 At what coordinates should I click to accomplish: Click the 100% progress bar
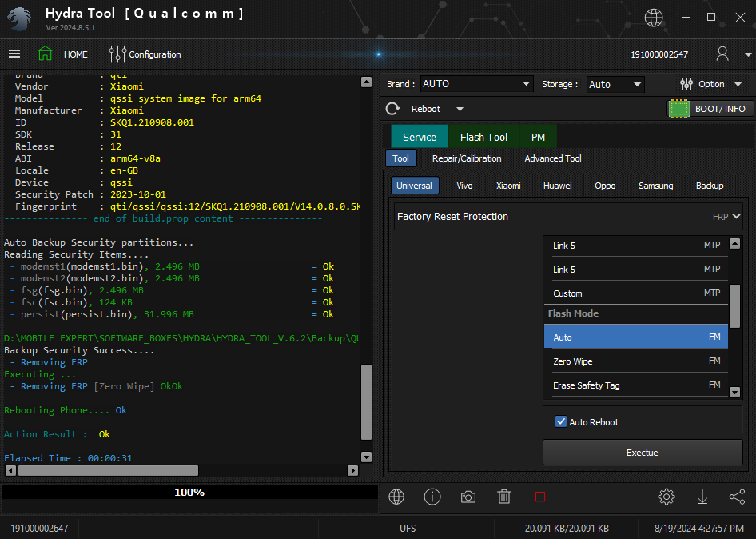click(x=189, y=492)
